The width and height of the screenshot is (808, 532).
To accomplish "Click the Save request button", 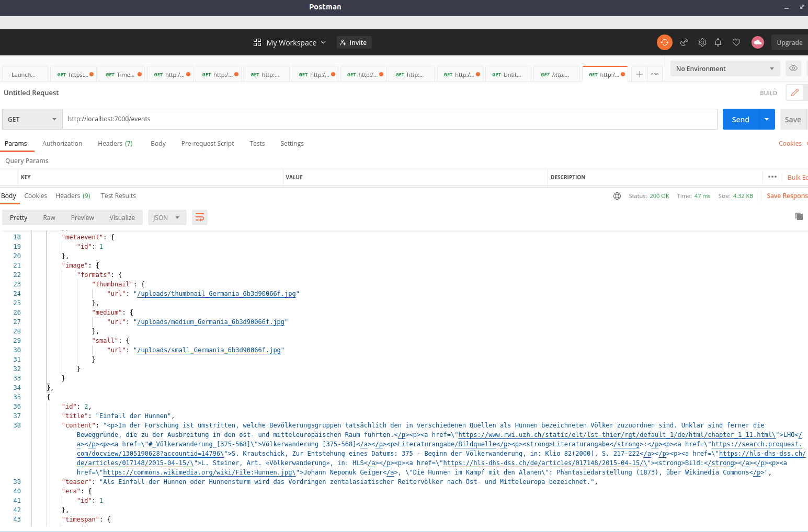I will (x=793, y=119).
